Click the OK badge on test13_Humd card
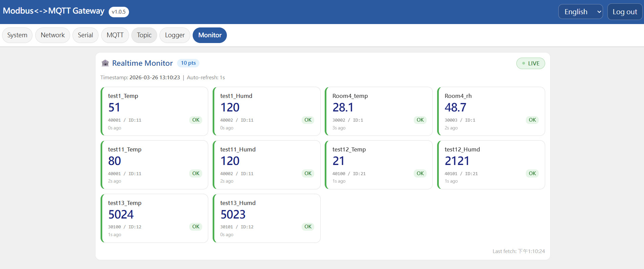644x269 pixels. coord(308,227)
